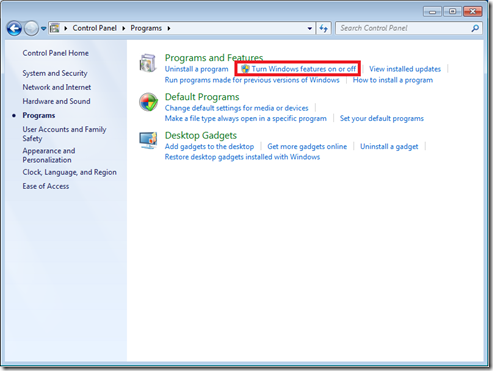493x371 pixels.
Task: Close the Control Panel window
Action: 473,12
